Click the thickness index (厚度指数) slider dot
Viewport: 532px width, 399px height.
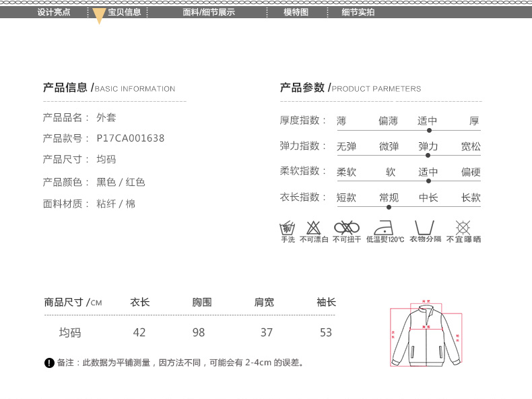click(429, 130)
